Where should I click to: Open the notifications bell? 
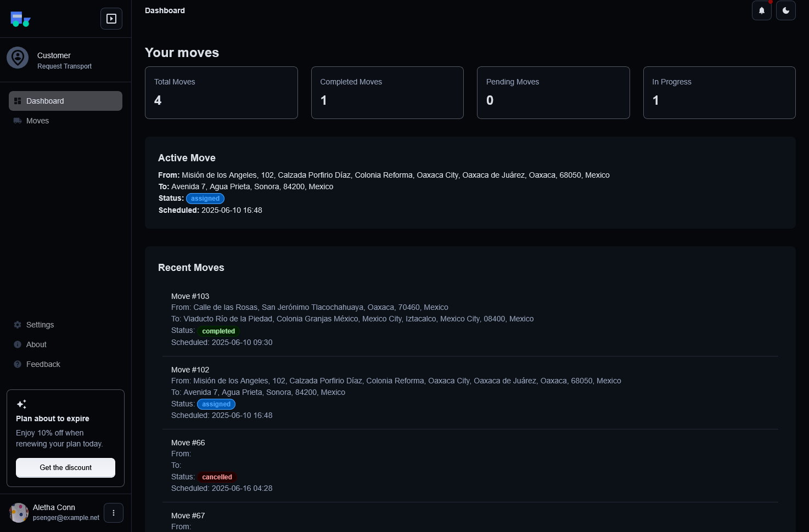tap(762, 10)
